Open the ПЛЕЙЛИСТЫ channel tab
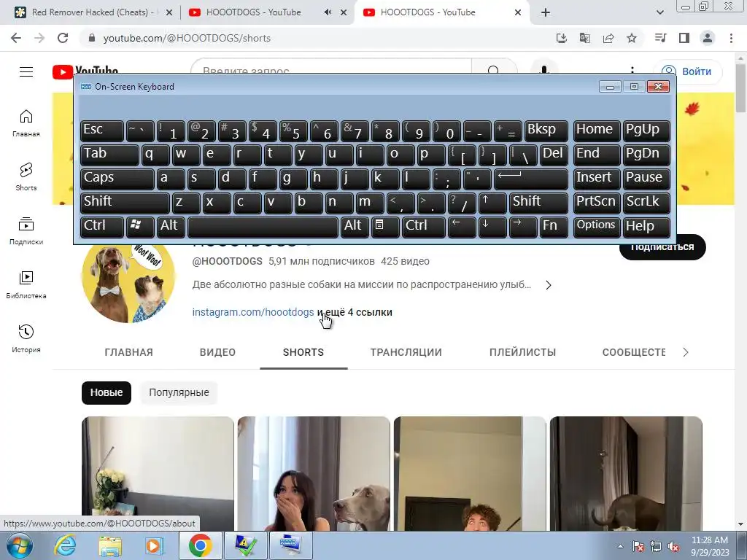The height and width of the screenshot is (560, 747). 522,352
